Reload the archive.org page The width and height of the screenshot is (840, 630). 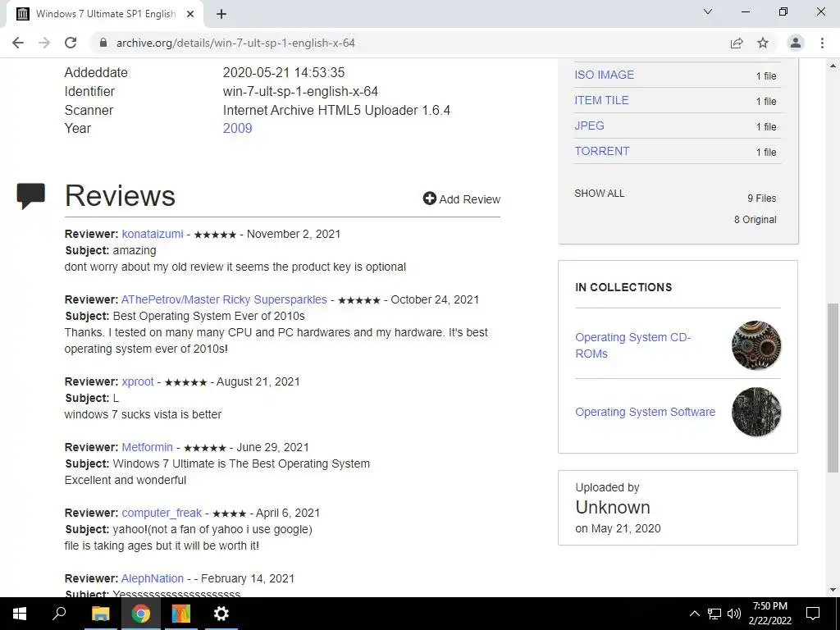pos(71,43)
